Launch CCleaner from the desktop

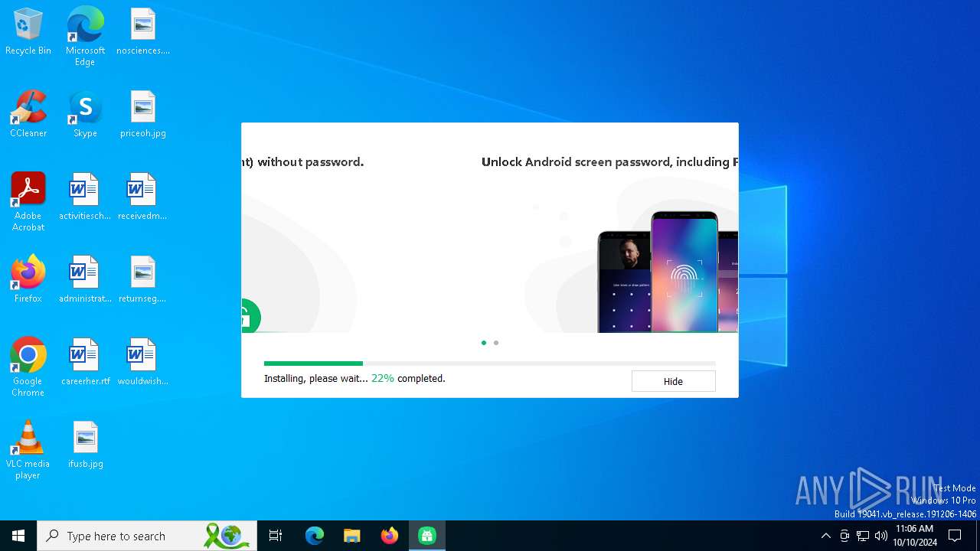(28, 115)
